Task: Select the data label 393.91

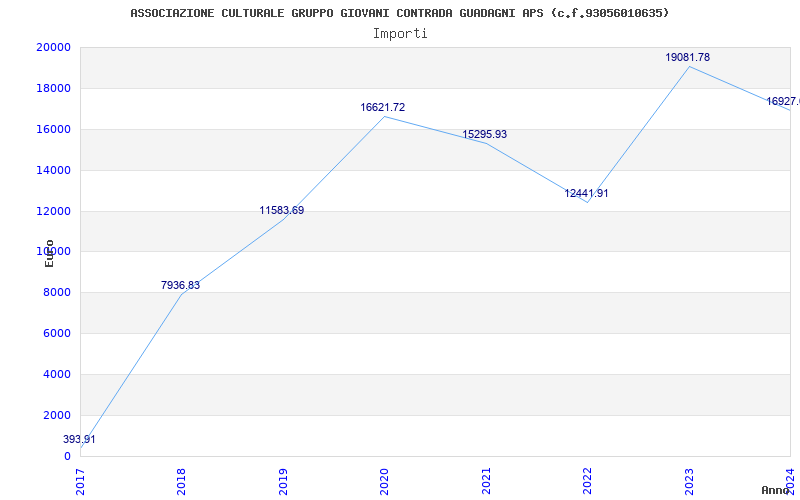Action: click(79, 439)
